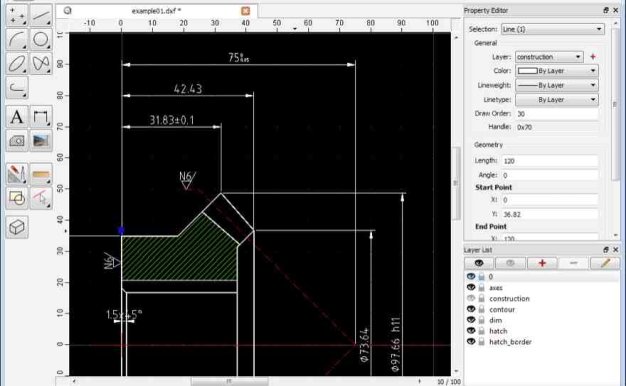
Task: Hide the hatch_border layer
Action: 471,341
